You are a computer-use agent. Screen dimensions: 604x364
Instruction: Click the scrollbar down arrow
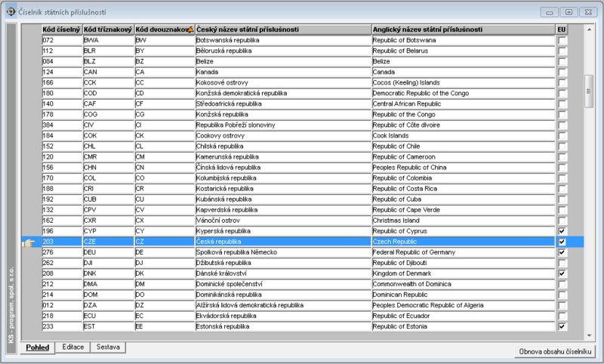[x=589, y=335]
